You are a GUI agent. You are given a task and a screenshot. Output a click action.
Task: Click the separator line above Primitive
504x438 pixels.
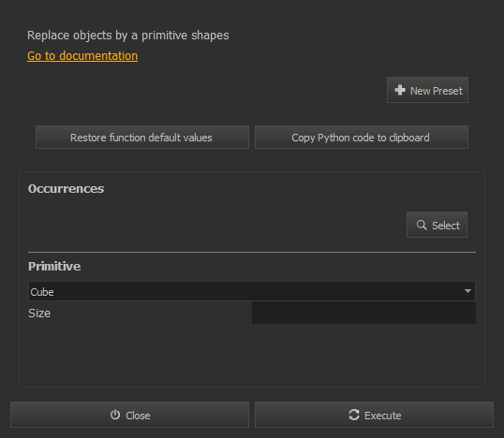click(252, 253)
